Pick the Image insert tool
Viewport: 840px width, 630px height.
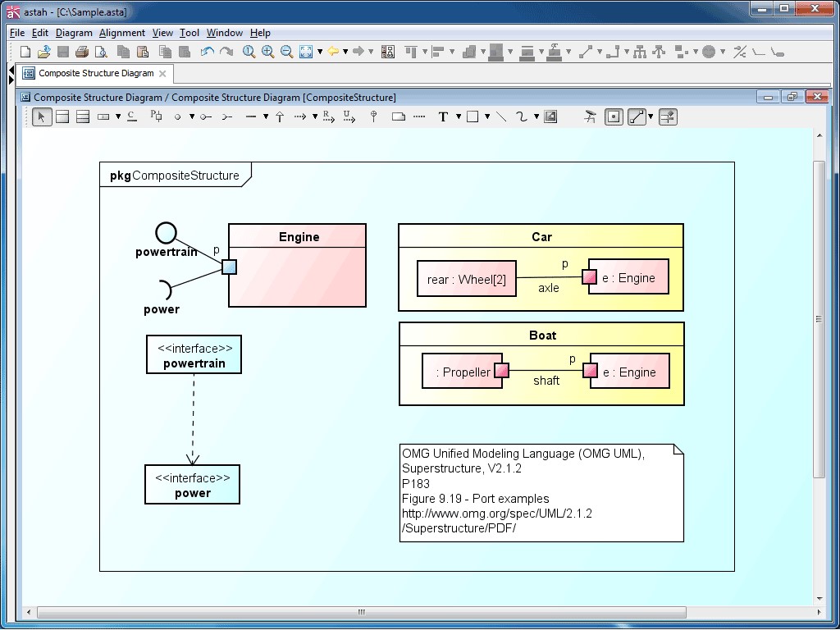[x=550, y=117]
